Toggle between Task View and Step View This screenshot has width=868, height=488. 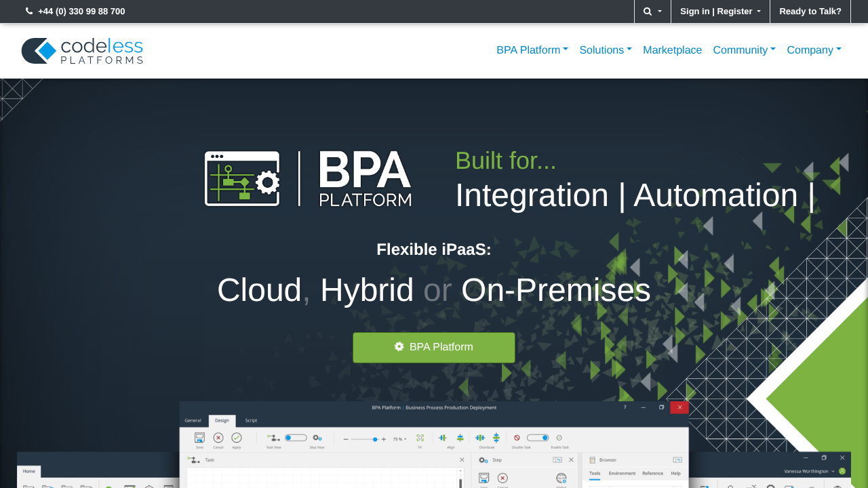point(296,438)
